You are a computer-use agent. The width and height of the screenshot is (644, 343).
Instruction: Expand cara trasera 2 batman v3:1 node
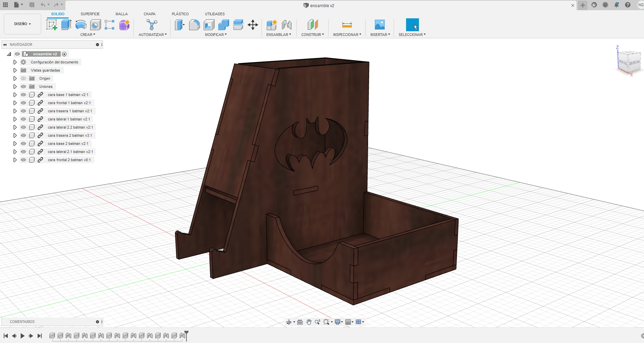15,135
